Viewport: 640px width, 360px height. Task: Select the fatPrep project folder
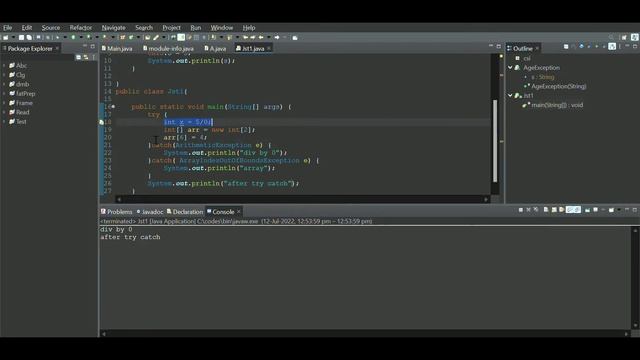[22, 93]
